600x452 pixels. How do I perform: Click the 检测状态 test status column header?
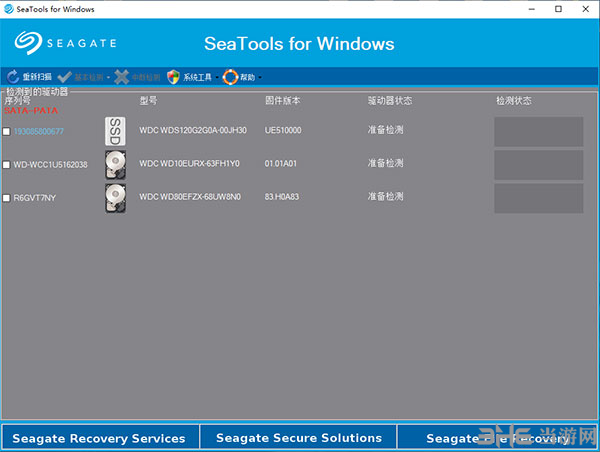(514, 101)
